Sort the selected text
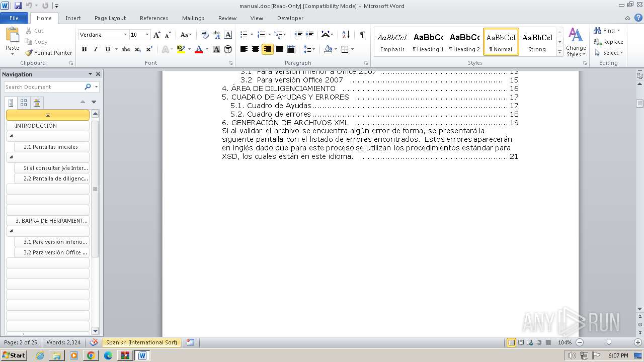This screenshot has width=644, height=362. pos(346,35)
